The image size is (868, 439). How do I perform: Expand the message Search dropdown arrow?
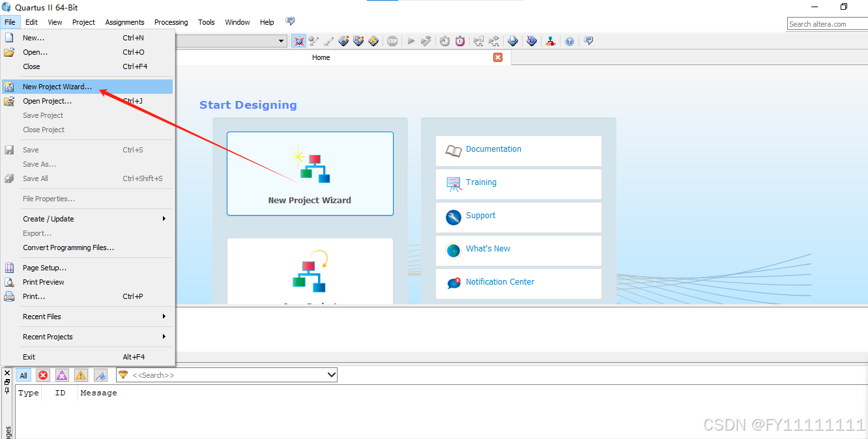click(x=331, y=375)
